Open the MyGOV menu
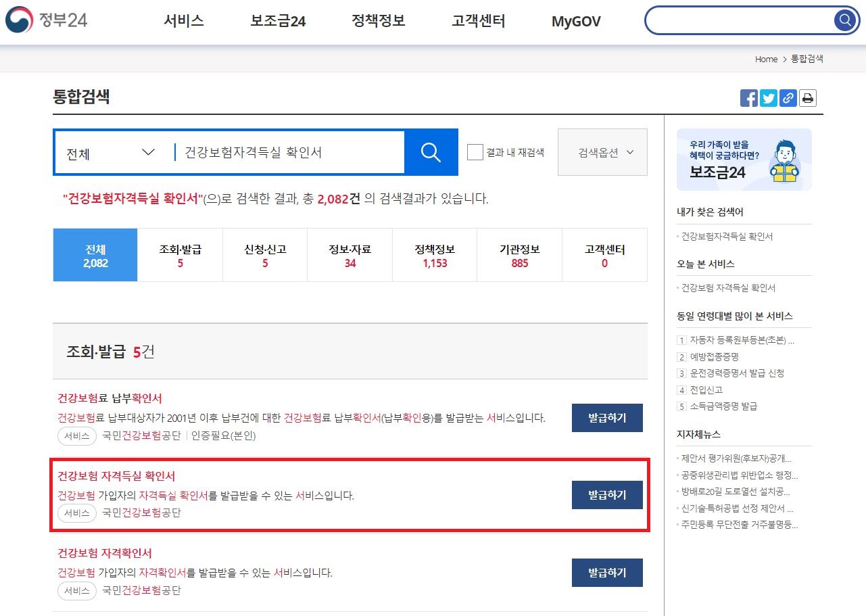866x616 pixels. (575, 21)
